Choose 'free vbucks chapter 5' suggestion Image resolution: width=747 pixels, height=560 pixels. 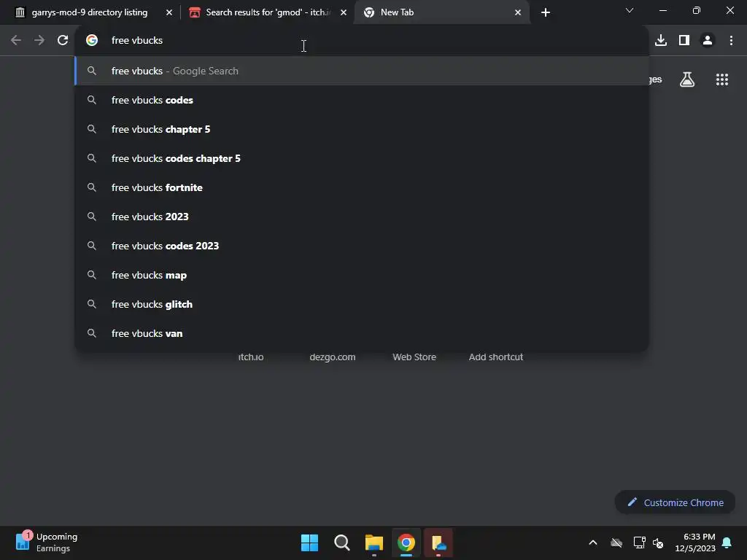[x=362, y=129]
